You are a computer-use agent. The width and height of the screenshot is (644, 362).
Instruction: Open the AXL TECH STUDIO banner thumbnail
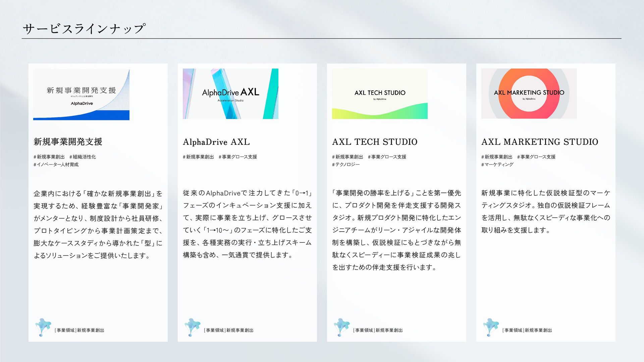click(x=380, y=94)
